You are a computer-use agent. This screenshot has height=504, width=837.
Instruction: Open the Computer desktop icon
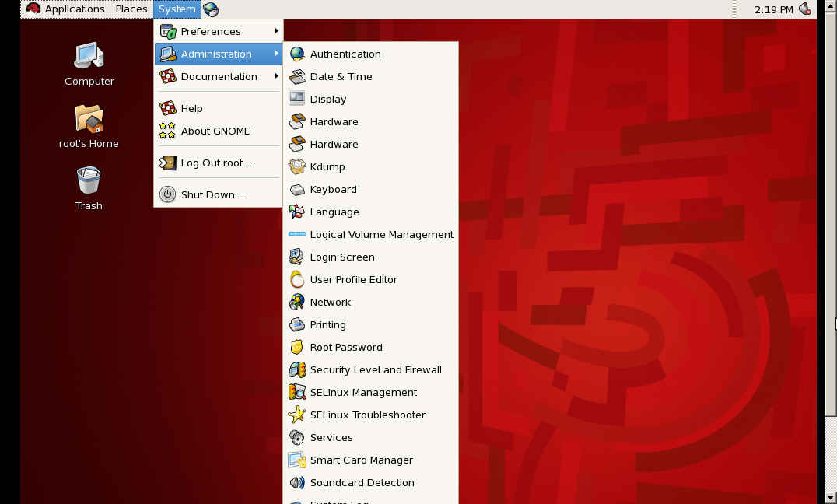[89, 56]
